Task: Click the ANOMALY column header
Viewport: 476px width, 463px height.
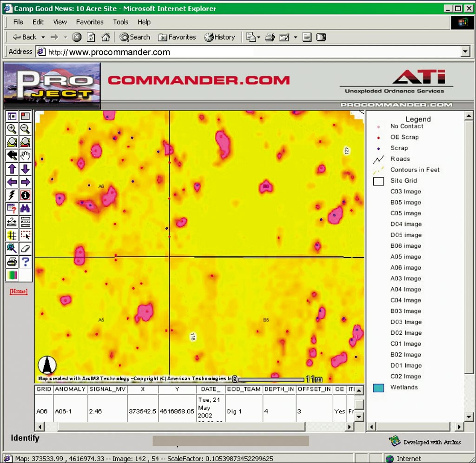Action: [71, 389]
